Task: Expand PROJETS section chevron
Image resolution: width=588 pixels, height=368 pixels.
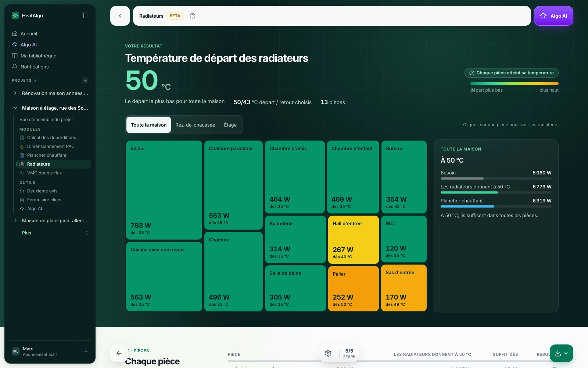Action: pyautogui.click(x=35, y=81)
